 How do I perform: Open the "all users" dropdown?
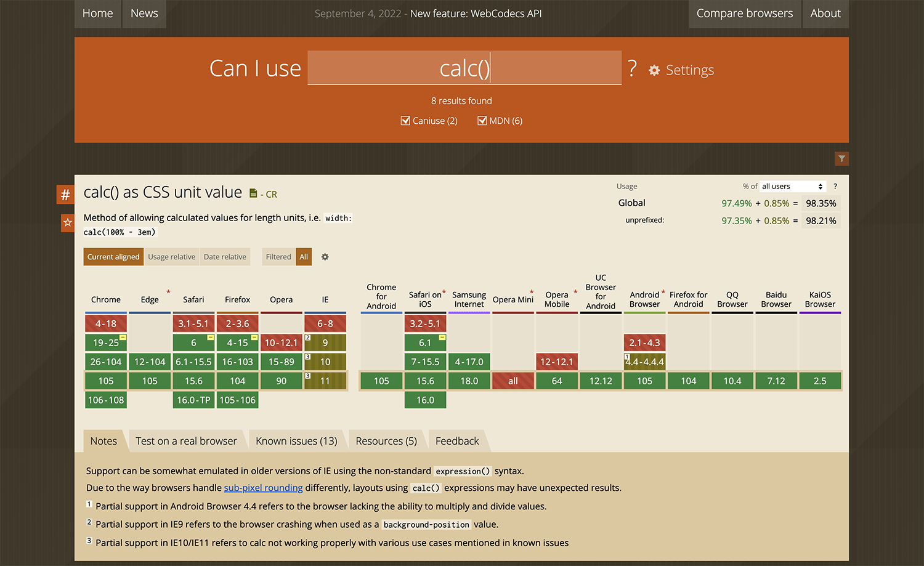point(792,186)
